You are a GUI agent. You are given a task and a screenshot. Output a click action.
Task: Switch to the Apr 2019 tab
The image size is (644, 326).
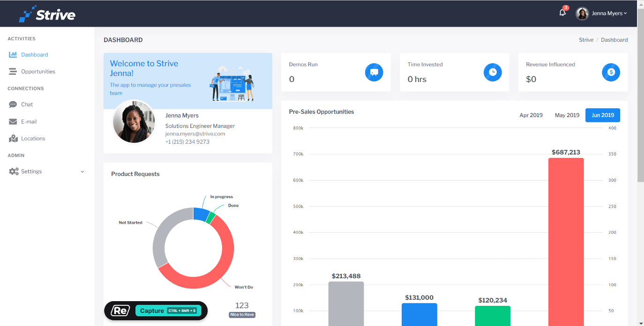(531, 115)
